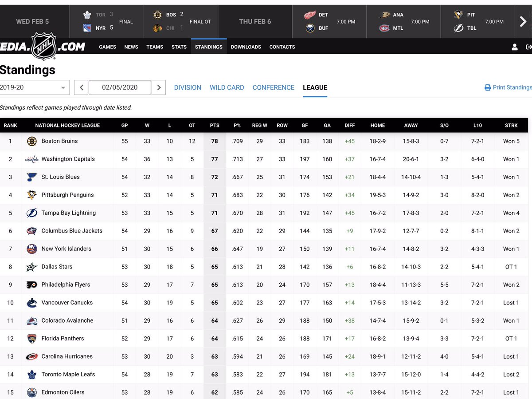532x399 pixels.
Task: Click the Standings page heading
Action: pos(27,70)
